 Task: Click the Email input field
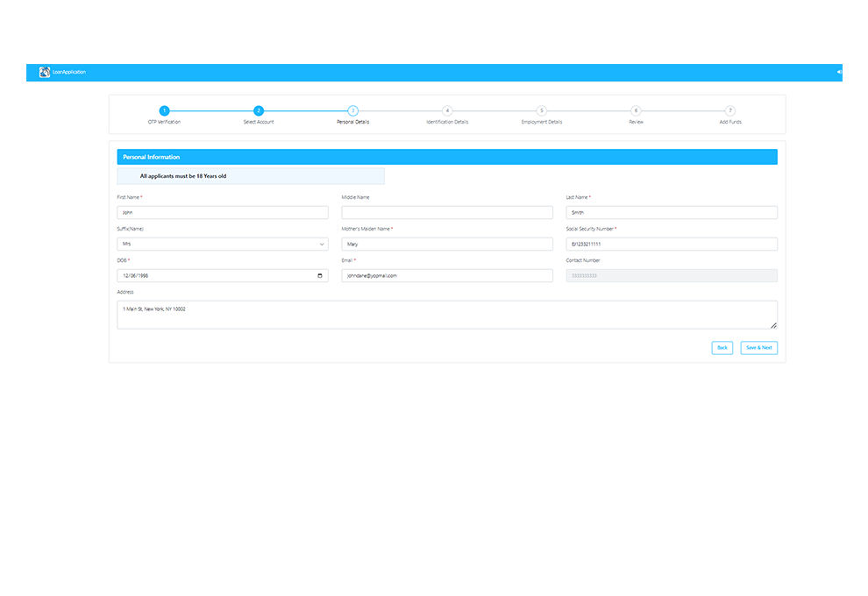click(447, 275)
